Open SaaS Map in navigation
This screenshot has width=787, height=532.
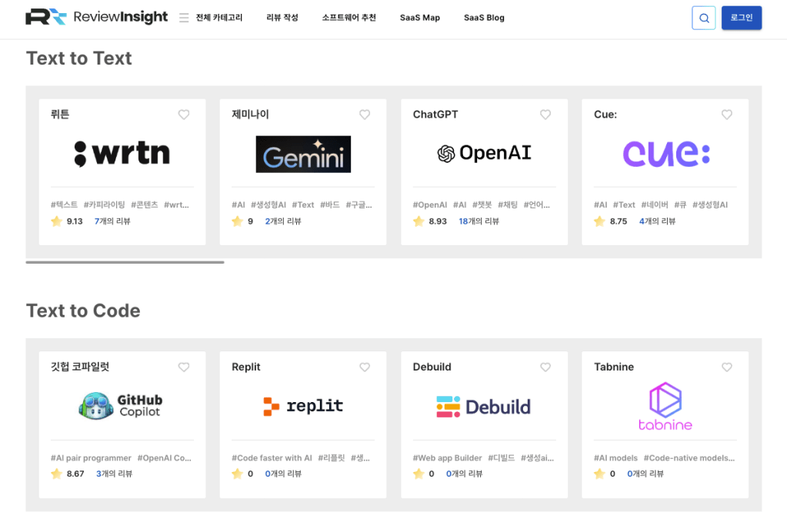[x=419, y=18]
